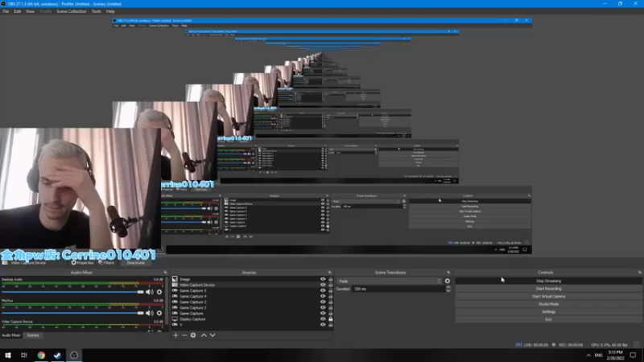Move selected source down
Screen dimensions: 644x362
tap(213, 335)
